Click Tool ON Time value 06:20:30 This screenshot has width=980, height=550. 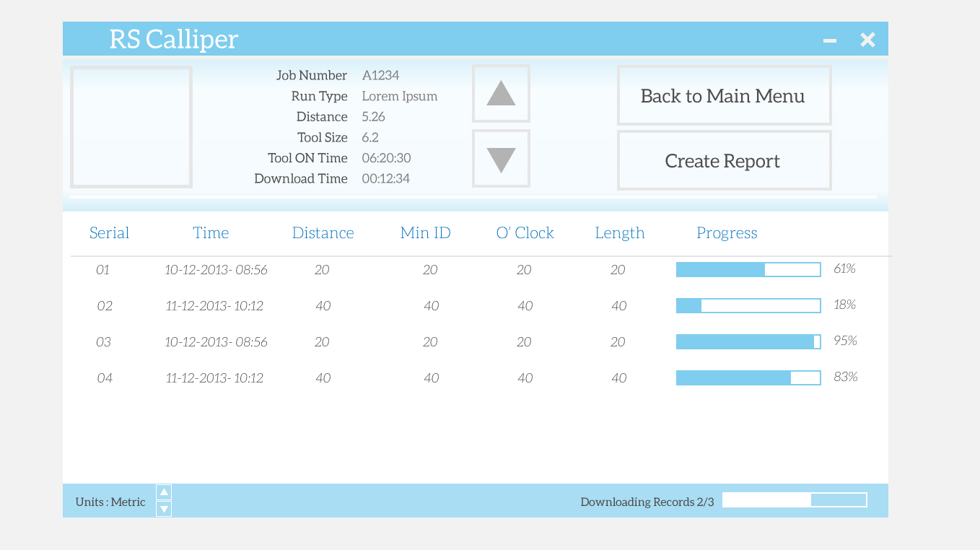386,157
